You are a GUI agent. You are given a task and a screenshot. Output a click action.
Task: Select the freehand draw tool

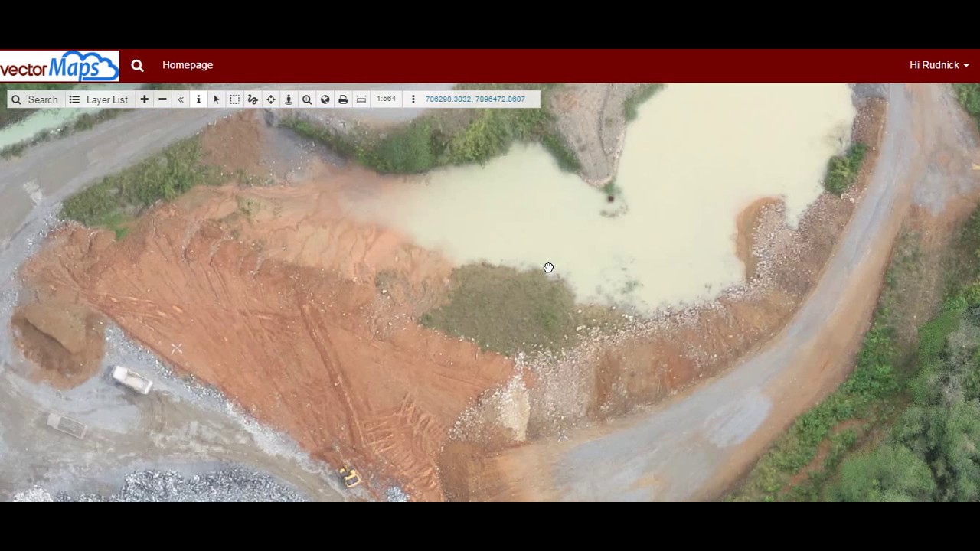253,99
